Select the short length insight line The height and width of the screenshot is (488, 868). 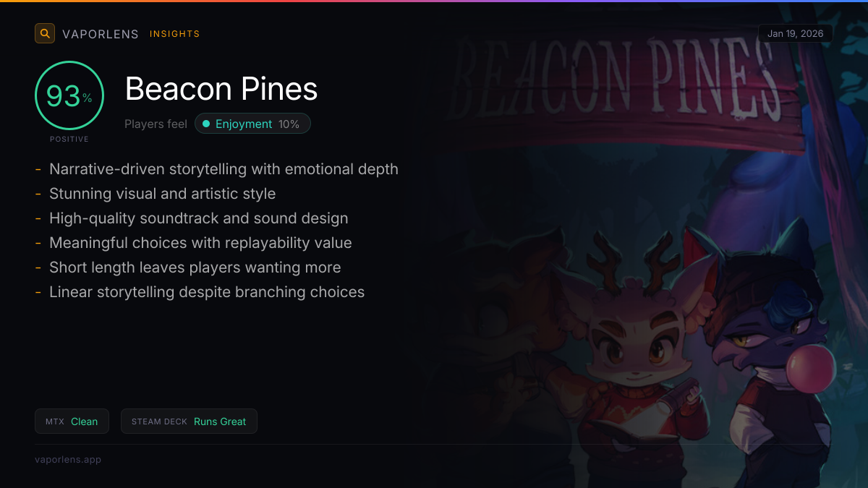coord(195,267)
